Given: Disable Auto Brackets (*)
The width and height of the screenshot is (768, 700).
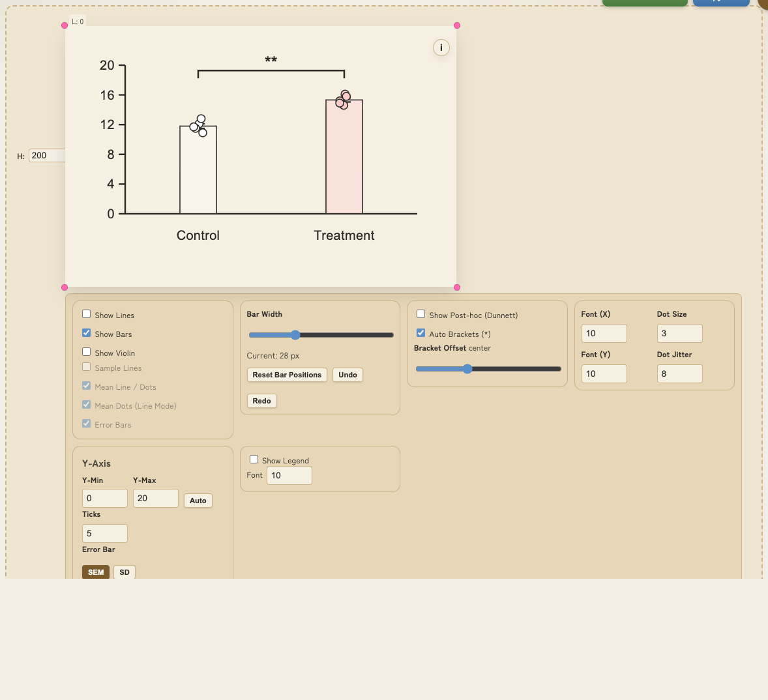Looking at the screenshot, I should (x=421, y=333).
